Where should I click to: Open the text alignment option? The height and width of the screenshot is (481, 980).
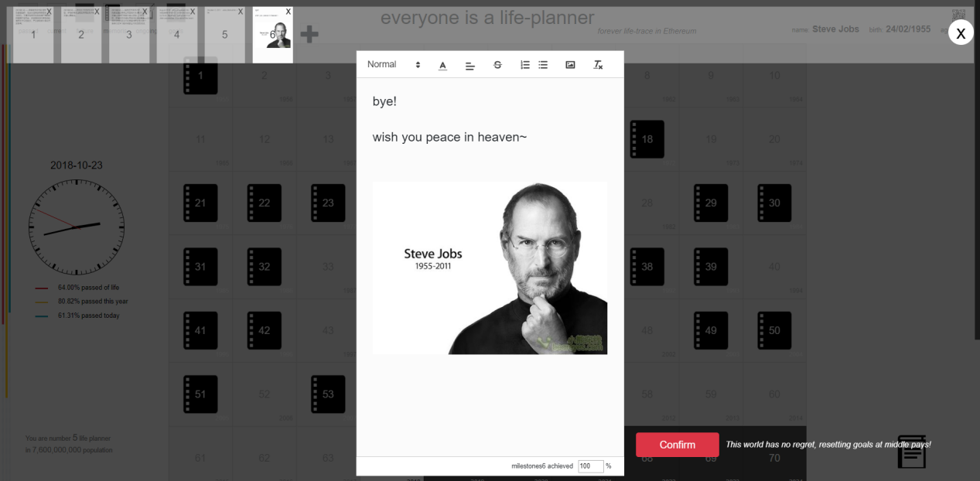coord(470,65)
